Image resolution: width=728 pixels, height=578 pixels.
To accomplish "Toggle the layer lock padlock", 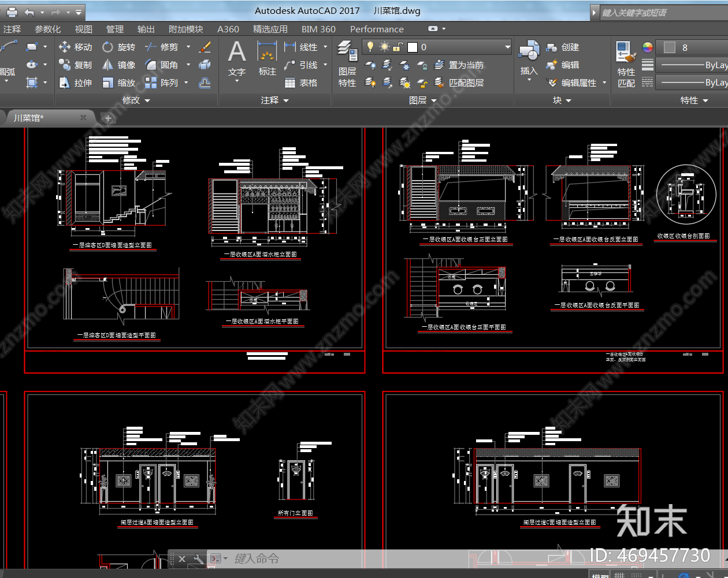I will (x=398, y=47).
